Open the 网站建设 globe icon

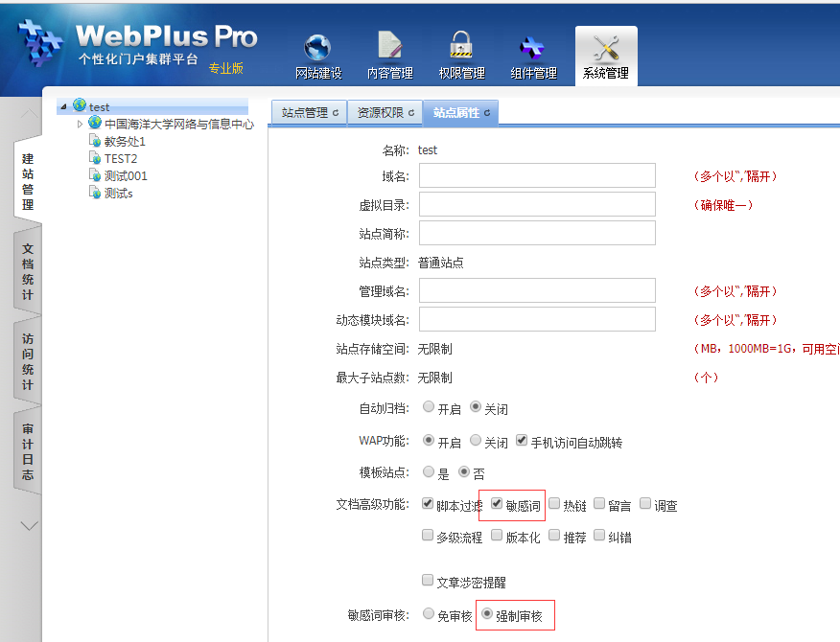pyautogui.click(x=317, y=48)
